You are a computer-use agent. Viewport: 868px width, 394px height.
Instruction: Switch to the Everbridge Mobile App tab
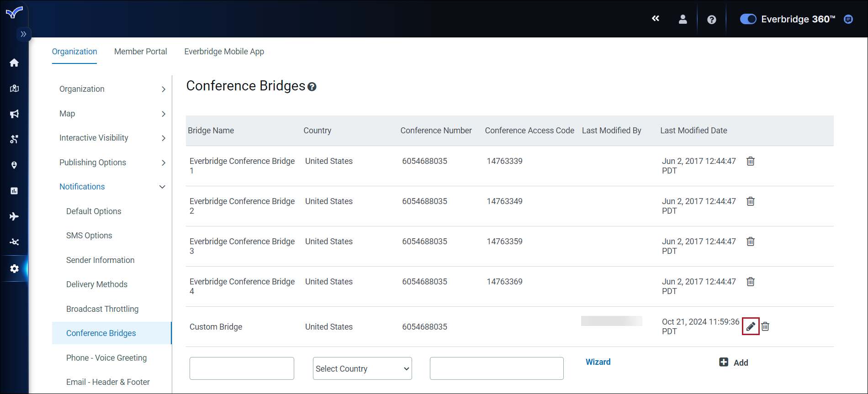coord(224,52)
